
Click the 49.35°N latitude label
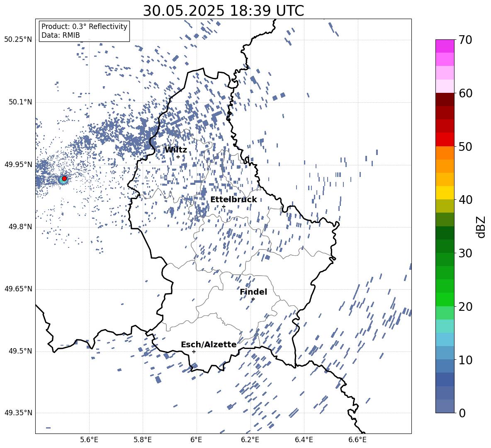point(18,413)
